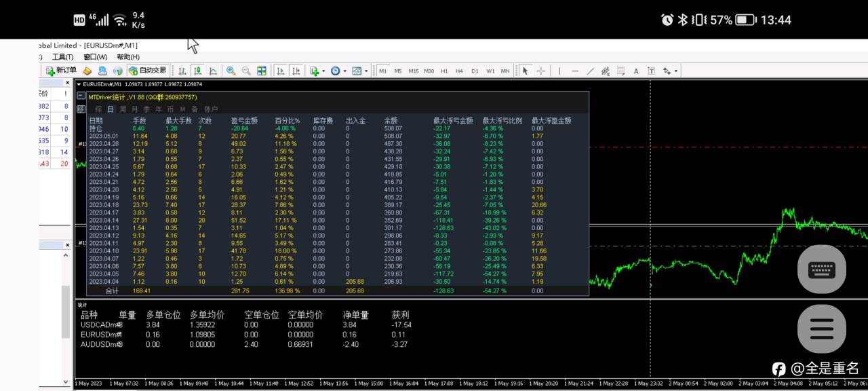
Task: Select the text A tool
Action: click(636, 71)
